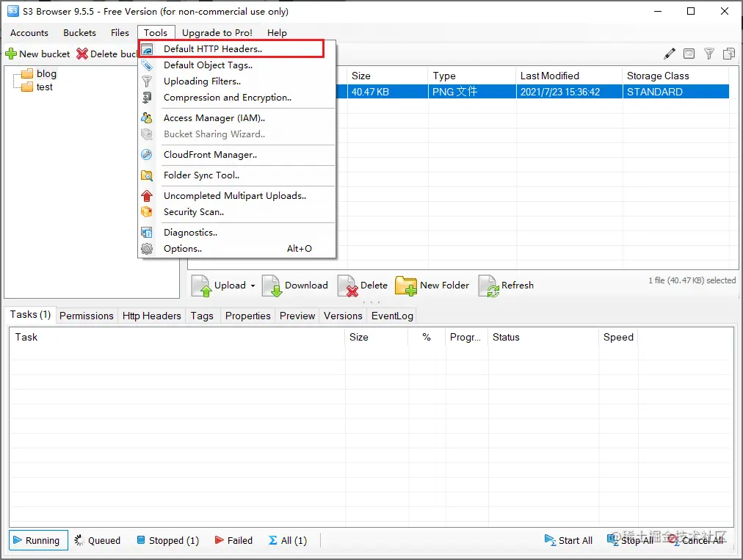Viewport: 743px width, 560px height.
Task: Sort files by Storage Class column
Action: (x=675, y=76)
